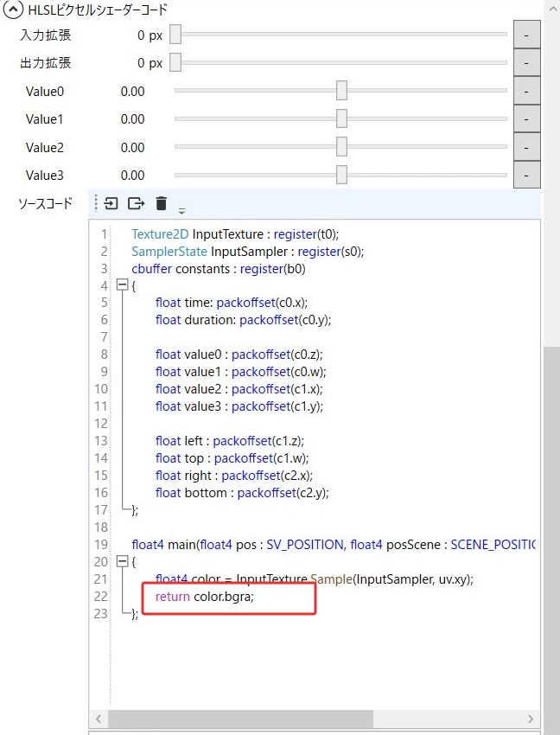The height and width of the screenshot is (735, 560).
Task: Open the toolbar overflow arrow
Action: tap(181, 211)
